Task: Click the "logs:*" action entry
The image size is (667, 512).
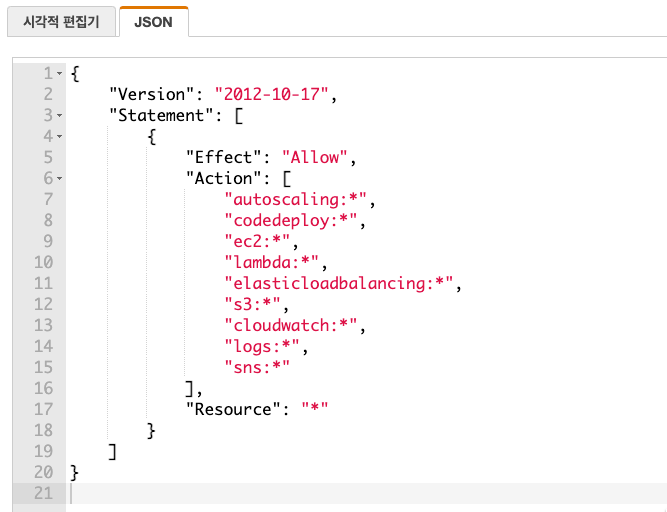Action: pos(262,346)
